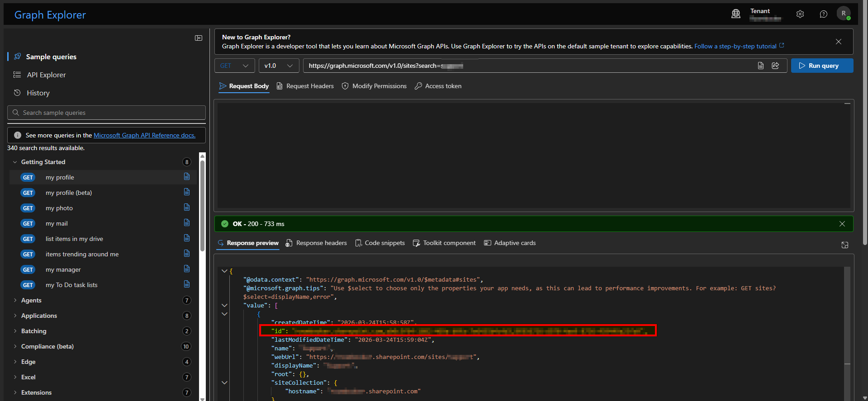Click the help question mark icon
This screenshot has width=868, height=401.
(823, 14)
